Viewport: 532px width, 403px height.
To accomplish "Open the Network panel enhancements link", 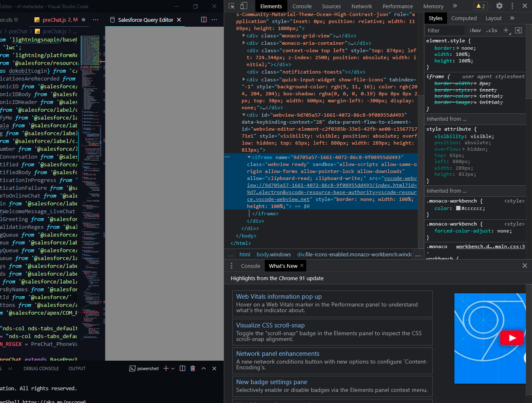I will click(277, 354).
